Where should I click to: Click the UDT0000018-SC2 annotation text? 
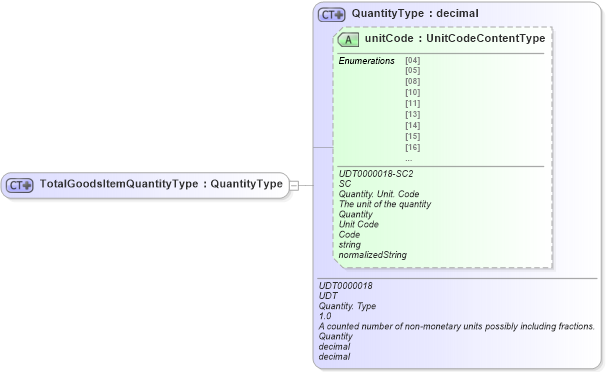[376, 174]
